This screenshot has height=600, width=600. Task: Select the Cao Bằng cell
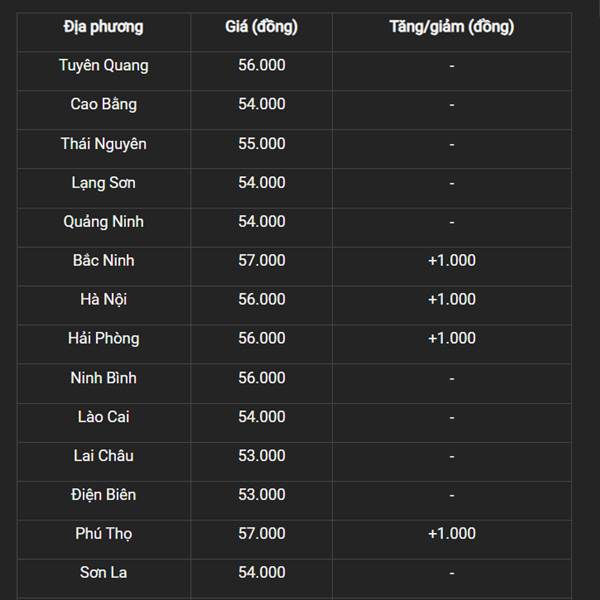point(104,104)
